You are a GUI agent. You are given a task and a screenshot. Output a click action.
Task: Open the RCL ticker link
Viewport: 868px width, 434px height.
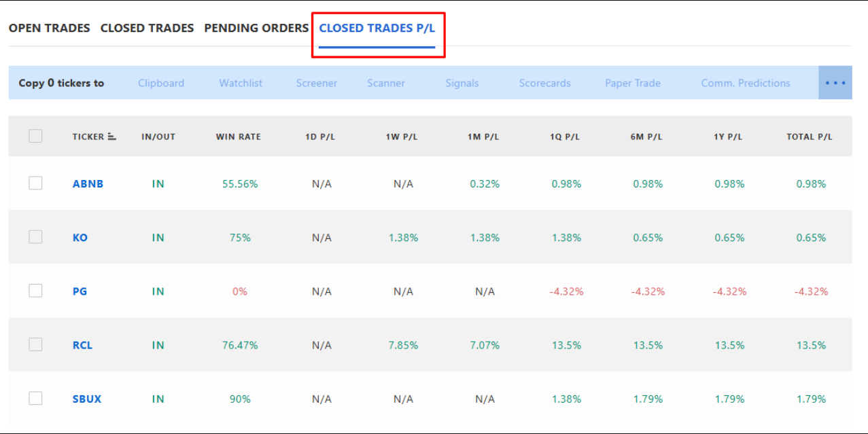(82, 345)
